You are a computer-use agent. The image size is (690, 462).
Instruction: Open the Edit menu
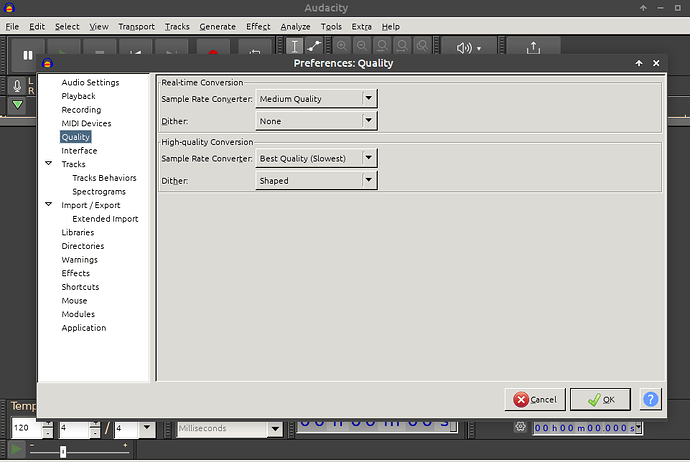pyautogui.click(x=37, y=26)
